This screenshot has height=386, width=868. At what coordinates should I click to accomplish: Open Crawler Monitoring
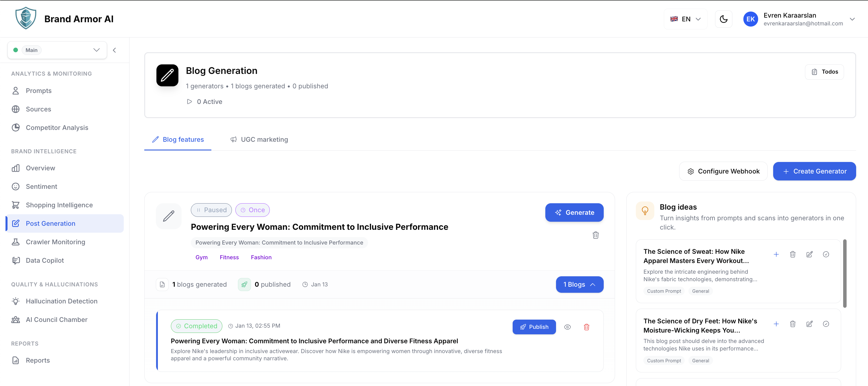point(55,242)
